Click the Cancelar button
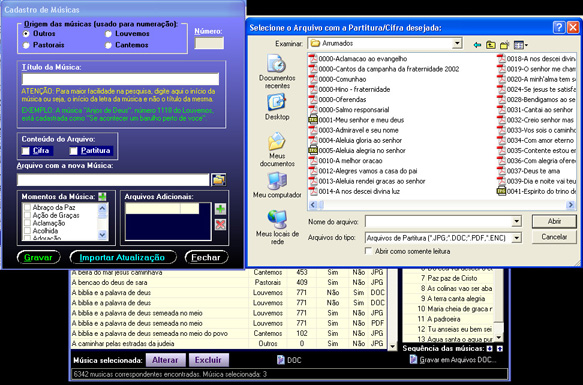The image size is (583, 385). coord(554,237)
